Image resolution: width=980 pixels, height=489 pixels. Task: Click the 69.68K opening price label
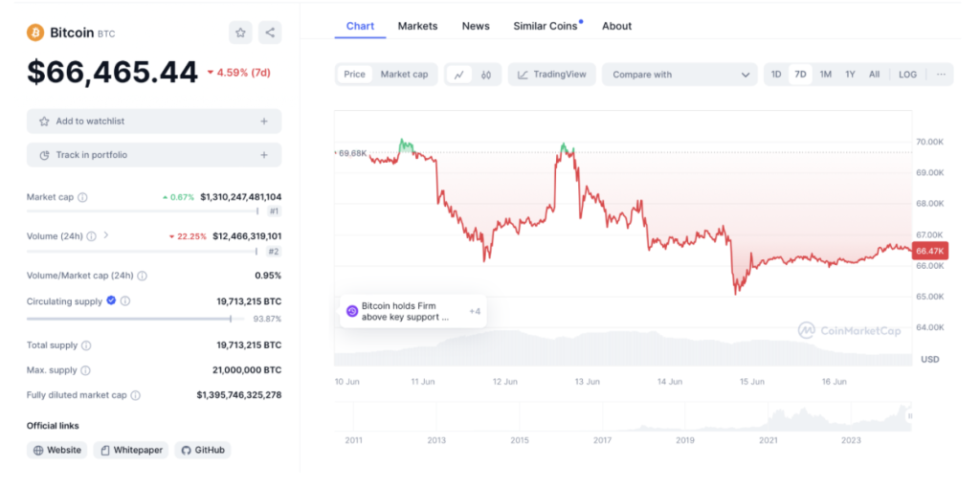point(351,152)
